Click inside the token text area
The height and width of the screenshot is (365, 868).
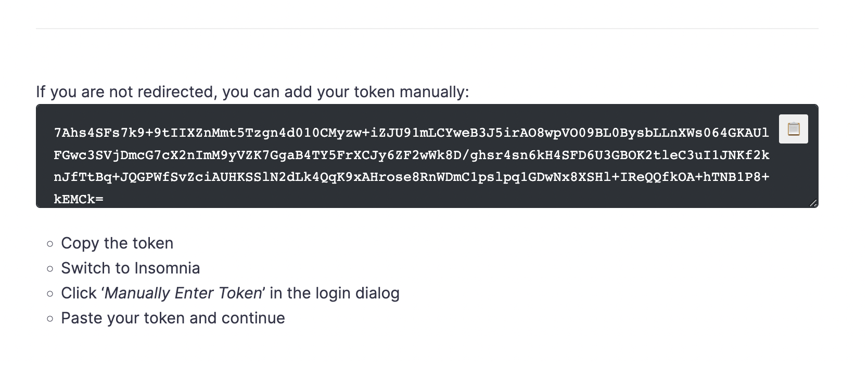pos(427,156)
